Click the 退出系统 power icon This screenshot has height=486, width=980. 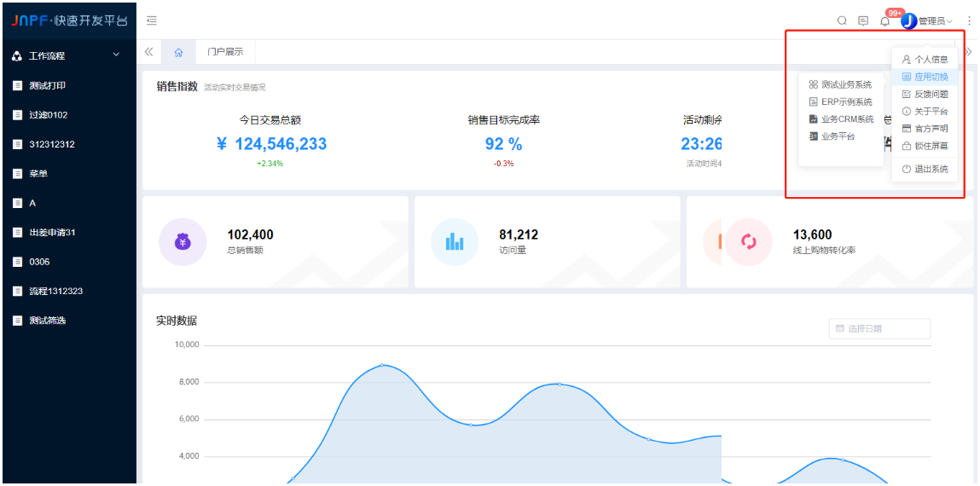point(907,170)
